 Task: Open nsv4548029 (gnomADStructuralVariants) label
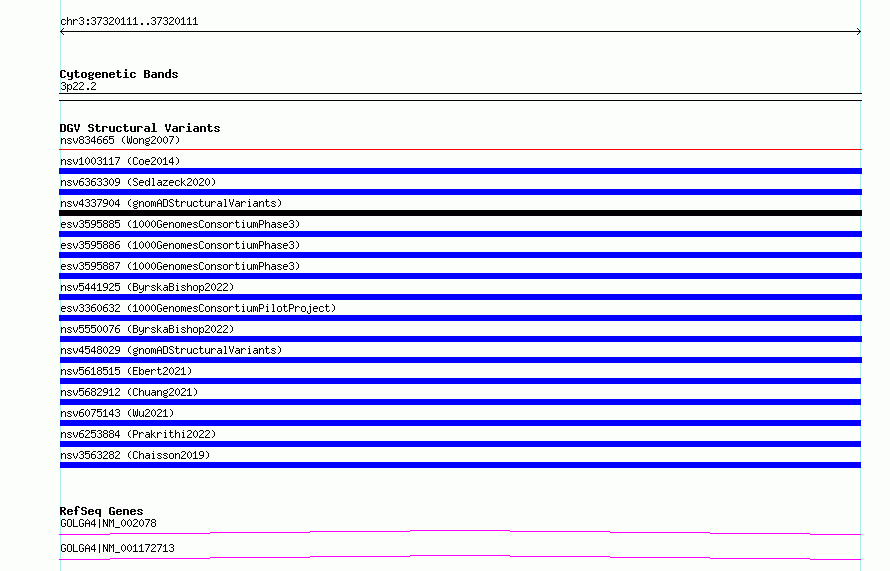tap(171, 350)
